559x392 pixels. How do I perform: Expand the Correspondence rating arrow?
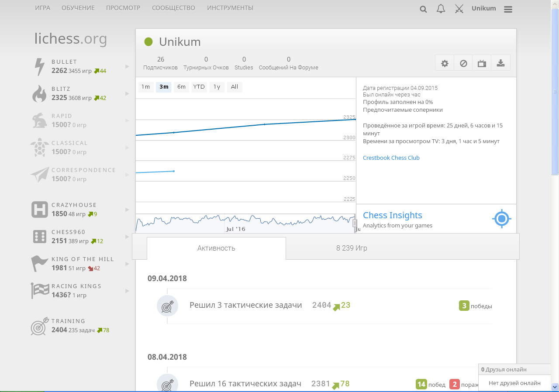coord(128,175)
